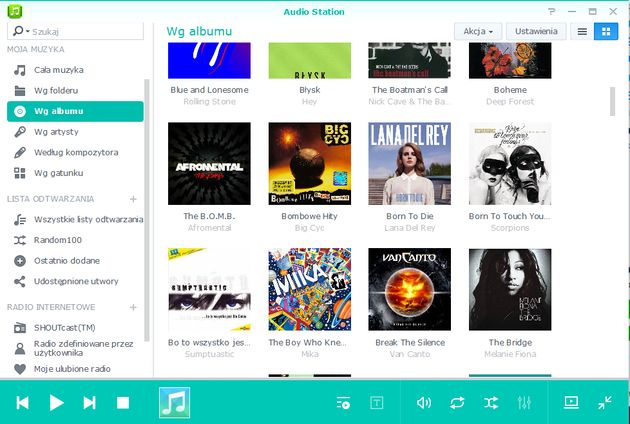Open the play queue icon
The image size is (630, 424).
coord(343,403)
